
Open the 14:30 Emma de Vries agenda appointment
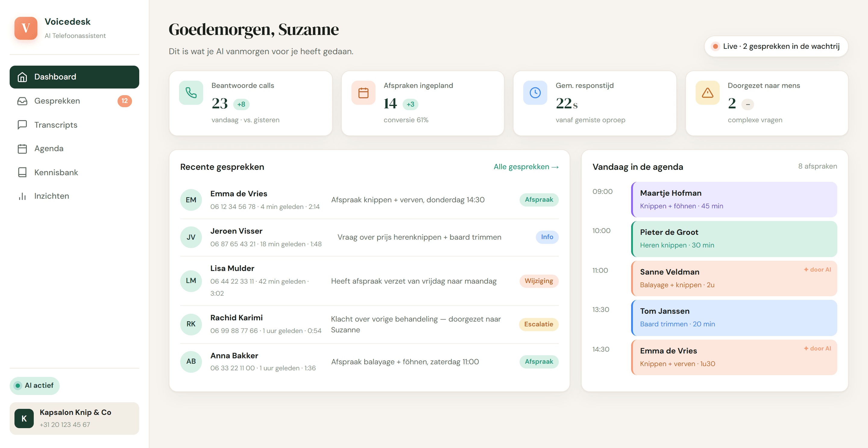[734, 357]
